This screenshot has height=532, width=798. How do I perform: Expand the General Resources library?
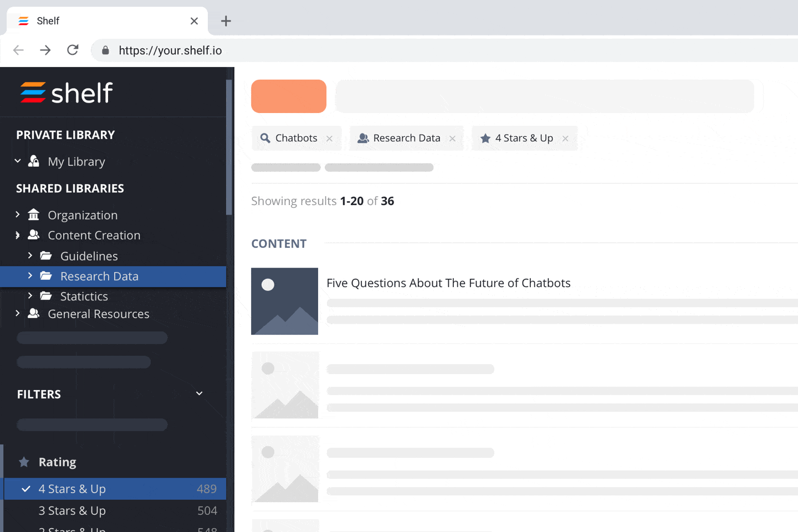click(18, 313)
